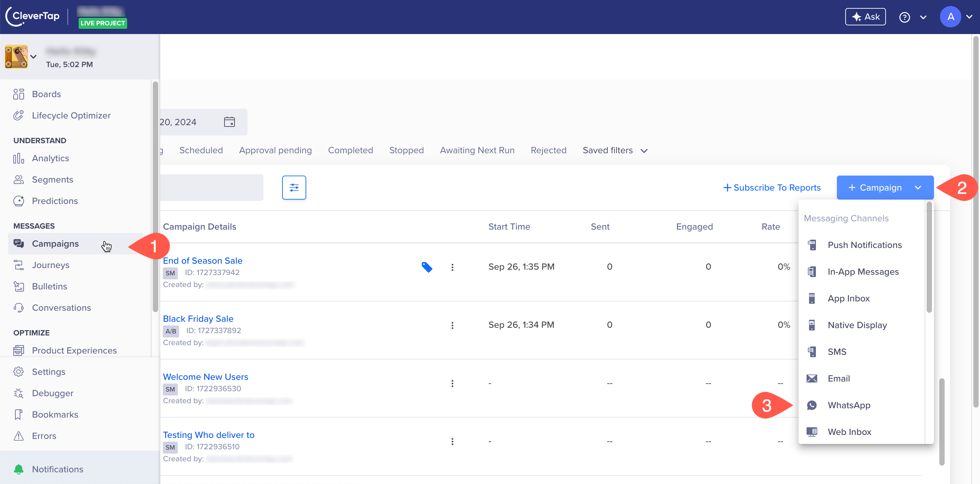Expand the project switcher chevron by app icon

33,57
